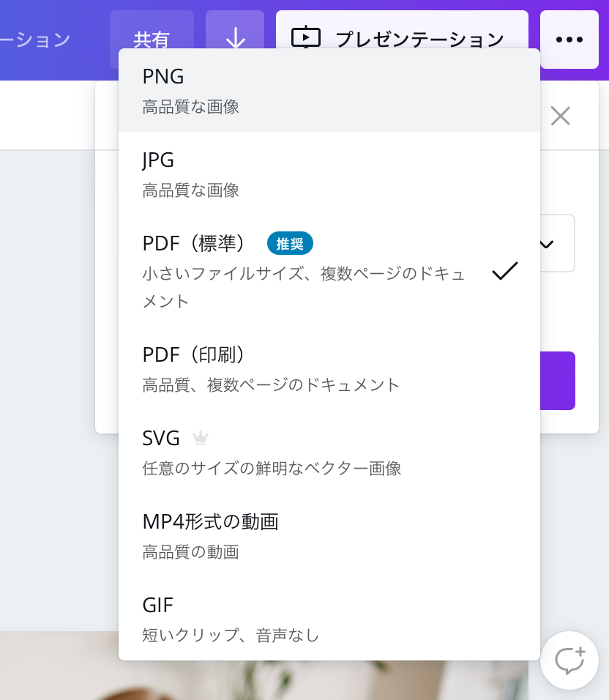
Task: Click the 共有 share button
Action: [x=152, y=40]
